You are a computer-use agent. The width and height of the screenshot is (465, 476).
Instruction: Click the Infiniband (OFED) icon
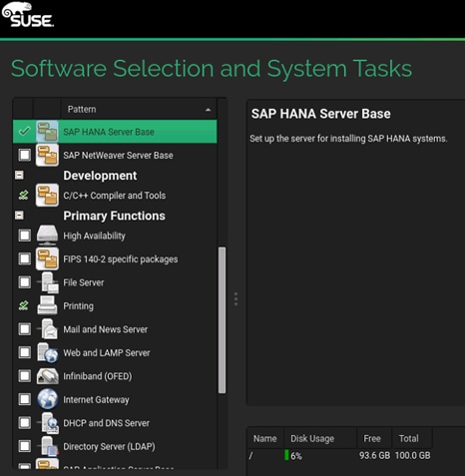point(48,376)
